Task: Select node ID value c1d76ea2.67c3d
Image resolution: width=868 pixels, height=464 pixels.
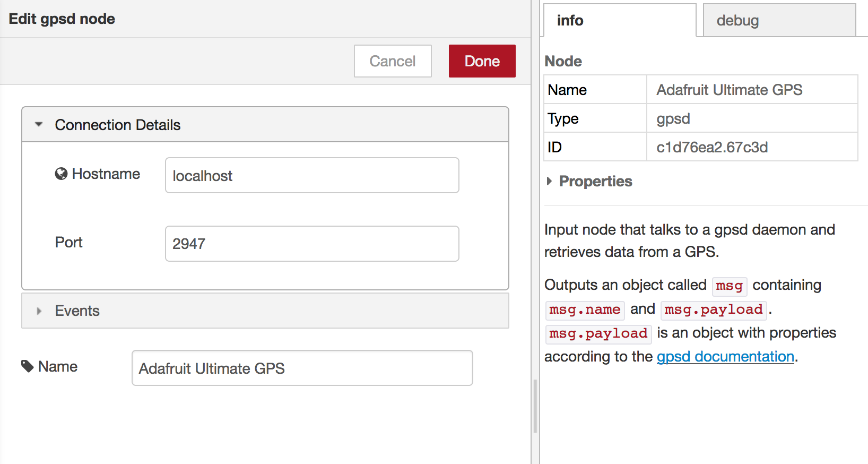Action: point(712,147)
